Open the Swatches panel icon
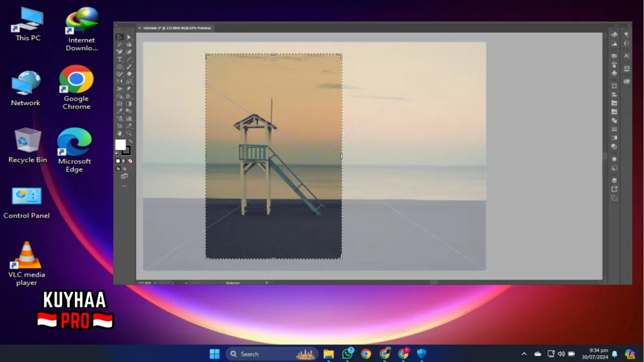The width and height of the screenshot is (644, 362). [x=614, y=56]
